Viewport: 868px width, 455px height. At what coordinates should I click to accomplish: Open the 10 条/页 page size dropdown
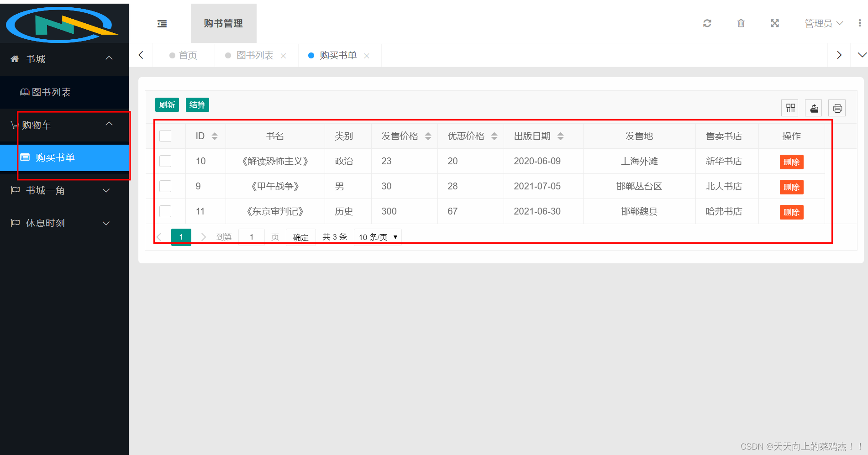(x=378, y=237)
